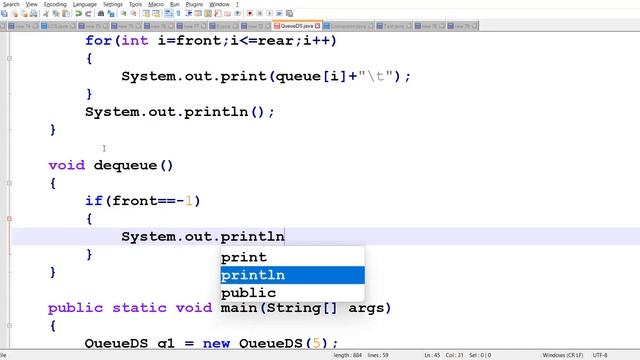Stop macro recording icon

[259, 13]
